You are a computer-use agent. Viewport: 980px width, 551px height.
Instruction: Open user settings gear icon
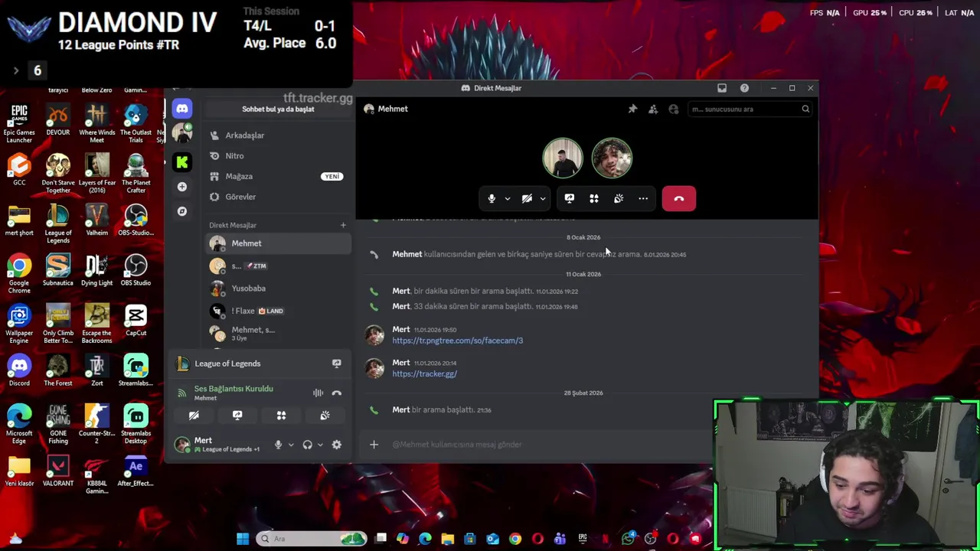pos(337,445)
